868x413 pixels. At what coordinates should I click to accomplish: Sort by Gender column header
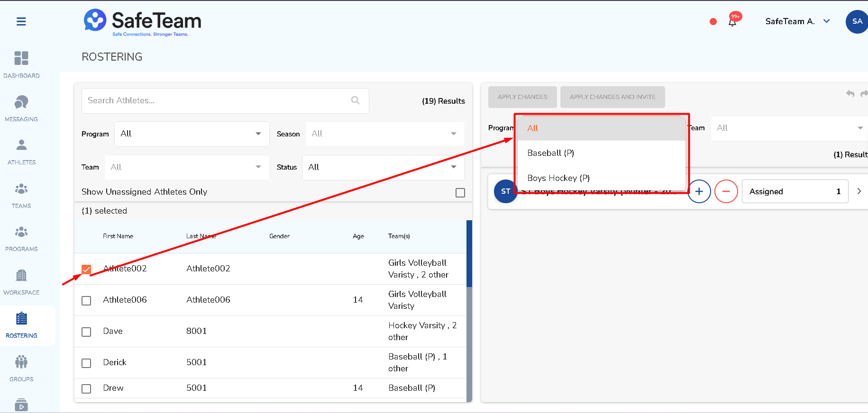279,236
